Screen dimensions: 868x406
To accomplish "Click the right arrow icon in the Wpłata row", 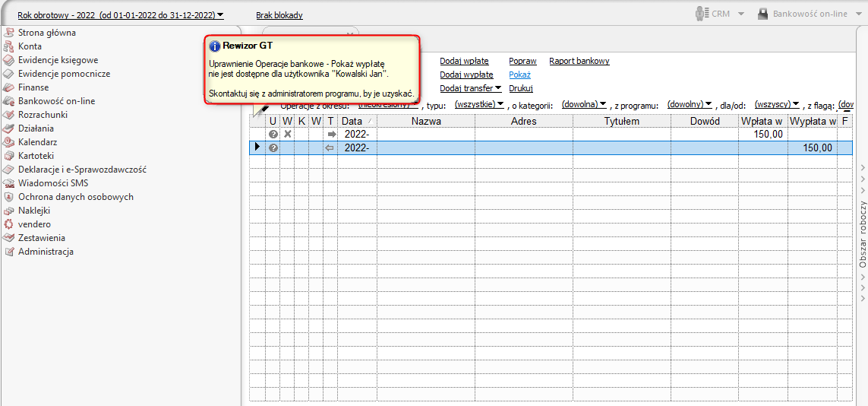I will (332, 134).
